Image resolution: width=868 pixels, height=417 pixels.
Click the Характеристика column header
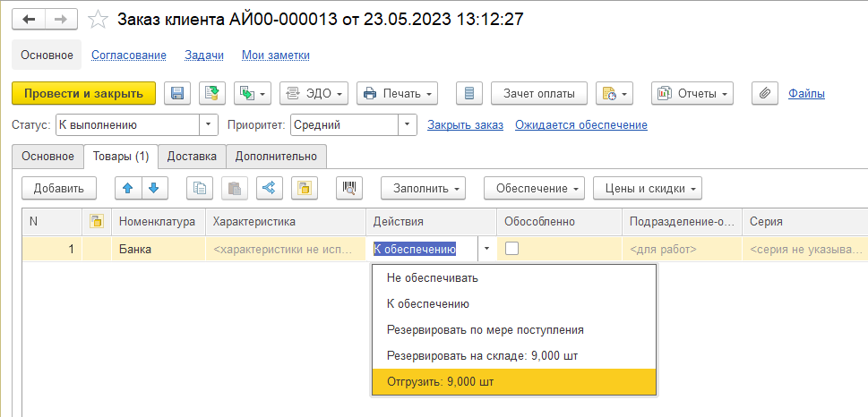286,222
